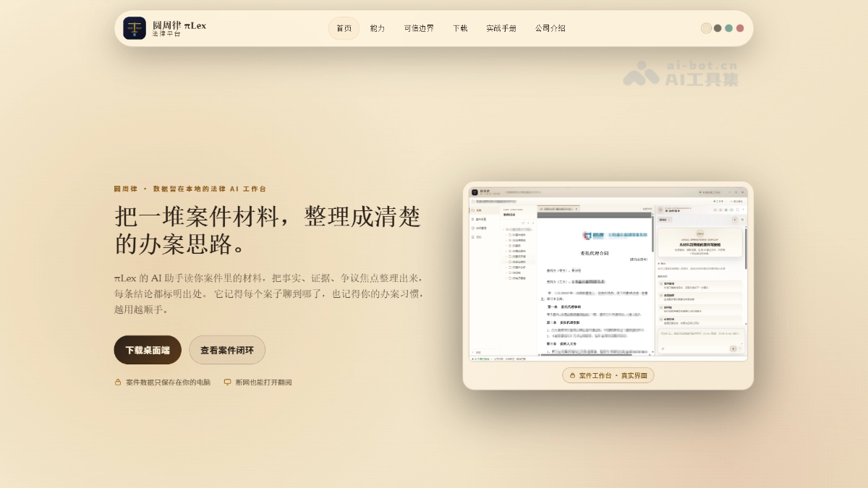
Task: Click the 案件数据只保存在你的电脑 text
Action: point(168,382)
